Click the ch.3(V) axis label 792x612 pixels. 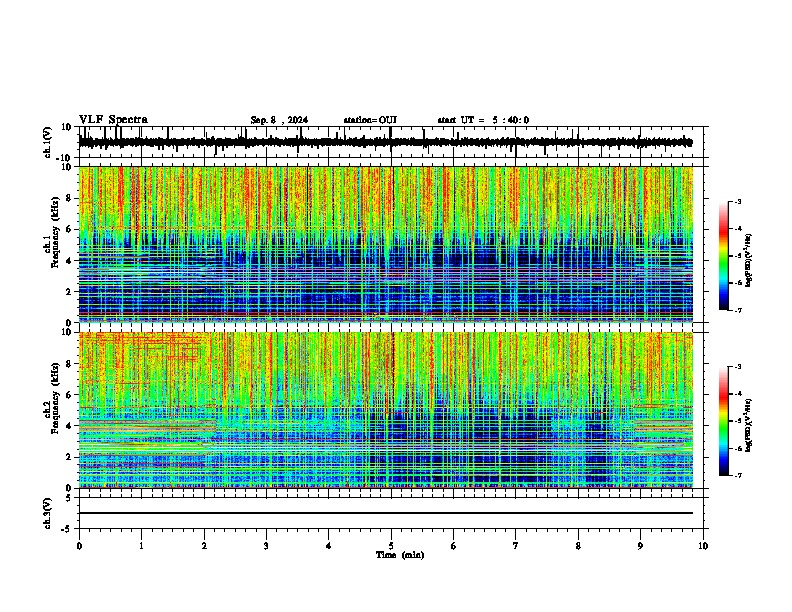pos(48,513)
